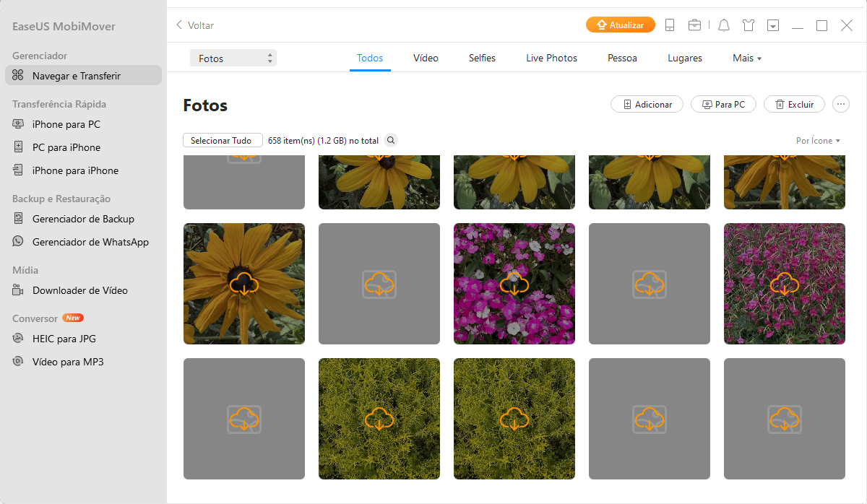Click the Selecionar Tudo button

point(222,141)
